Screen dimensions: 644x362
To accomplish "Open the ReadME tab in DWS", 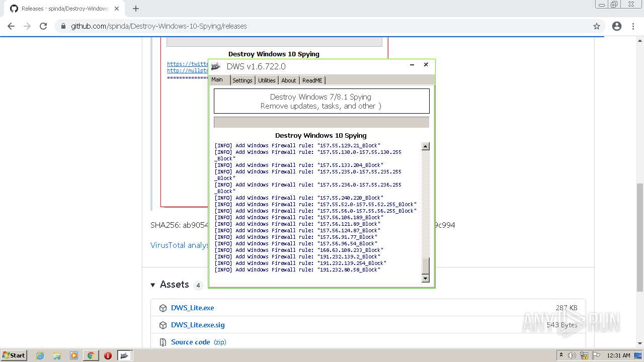I will [312, 80].
